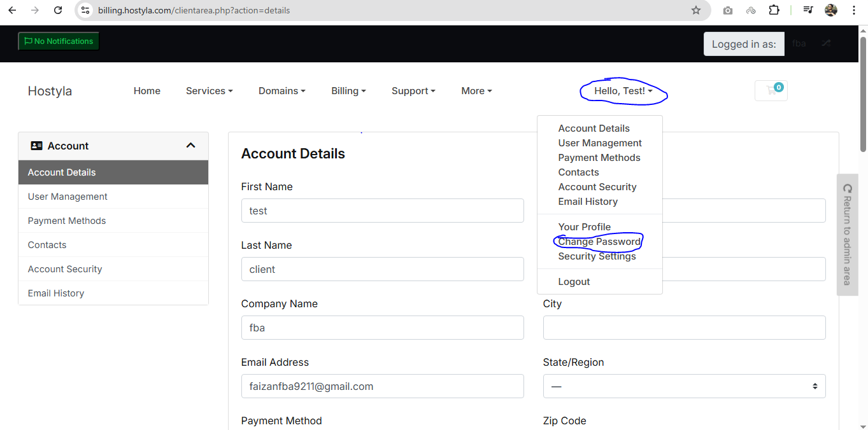This screenshot has width=868, height=430.
Task: Go to Payment Methods in sidebar
Action: point(67,221)
